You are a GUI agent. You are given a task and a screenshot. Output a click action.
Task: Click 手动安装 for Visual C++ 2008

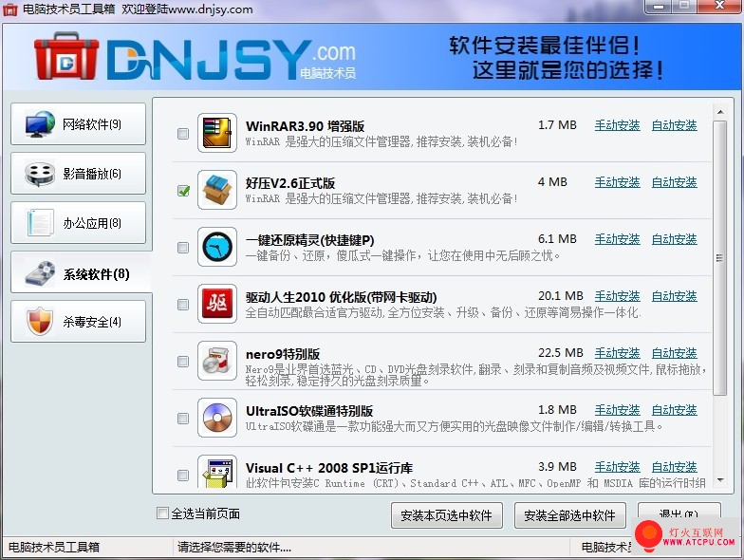pos(617,467)
